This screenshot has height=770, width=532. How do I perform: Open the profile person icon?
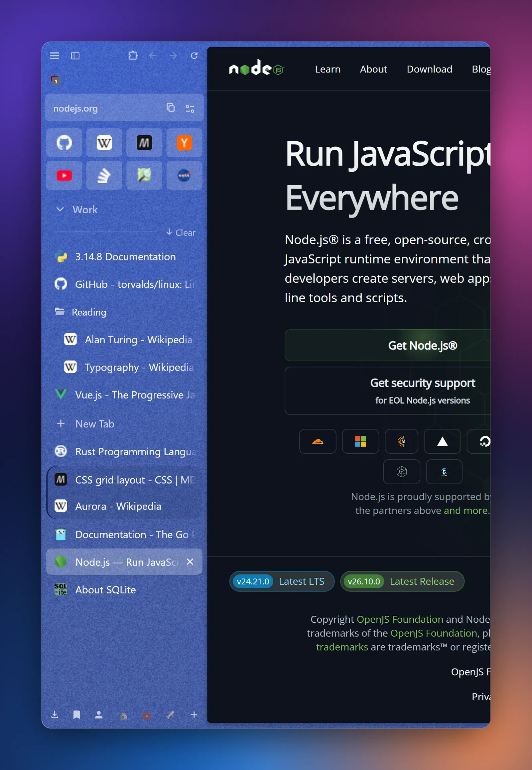(x=99, y=715)
